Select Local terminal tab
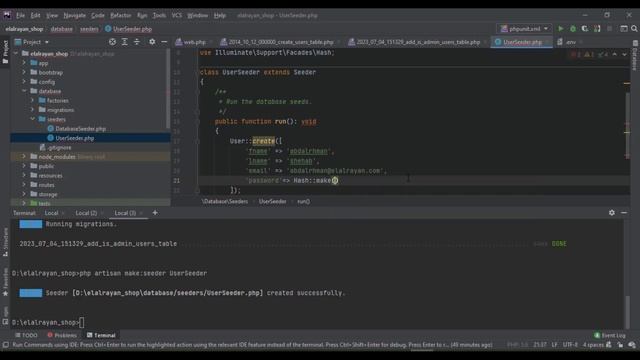The width and height of the screenshot is (640, 360). coord(51,213)
